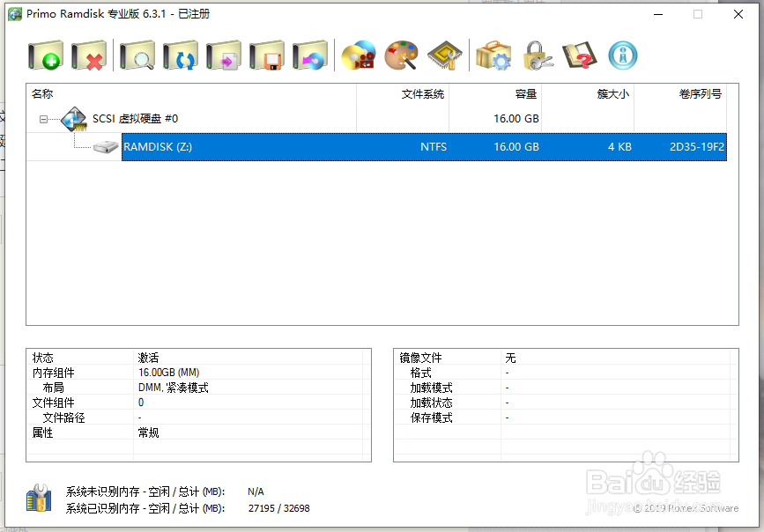
Task: Click the 状态 property label
Action: [x=43, y=358]
